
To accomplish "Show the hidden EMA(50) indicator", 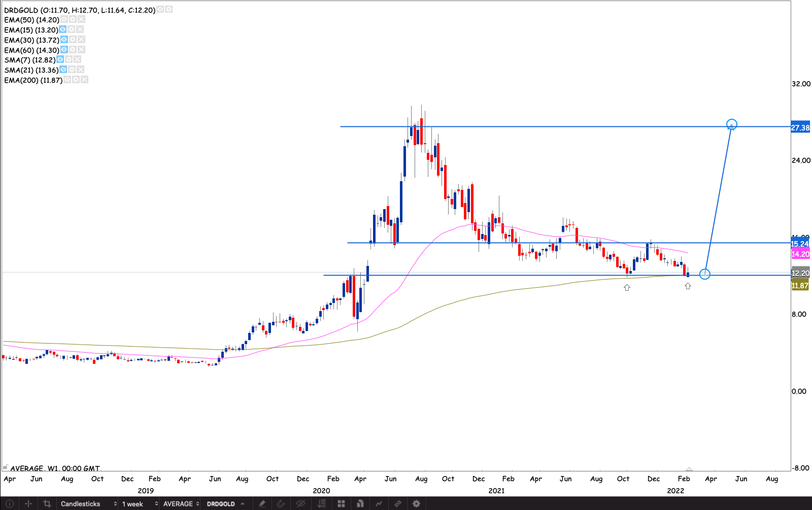I will click(x=64, y=19).
